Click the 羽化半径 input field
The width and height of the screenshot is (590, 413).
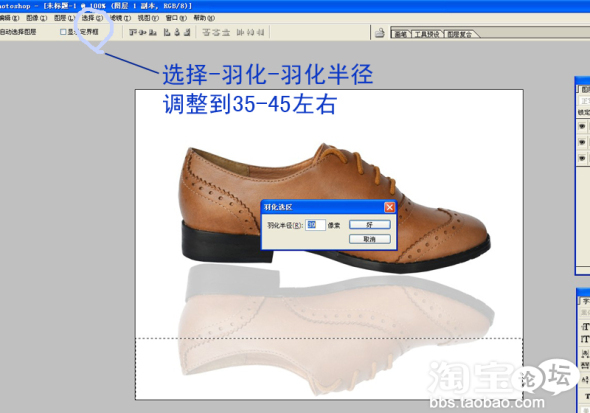coord(315,225)
